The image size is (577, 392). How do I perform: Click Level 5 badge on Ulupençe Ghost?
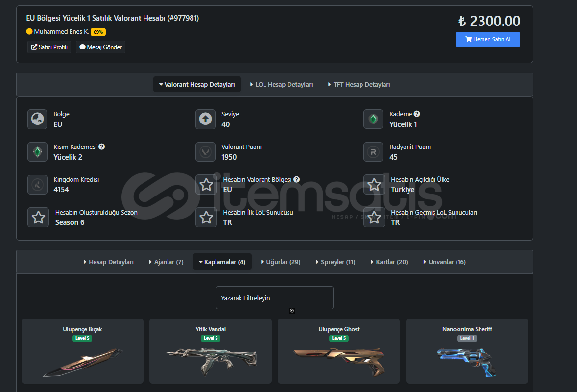(x=339, y=338)
